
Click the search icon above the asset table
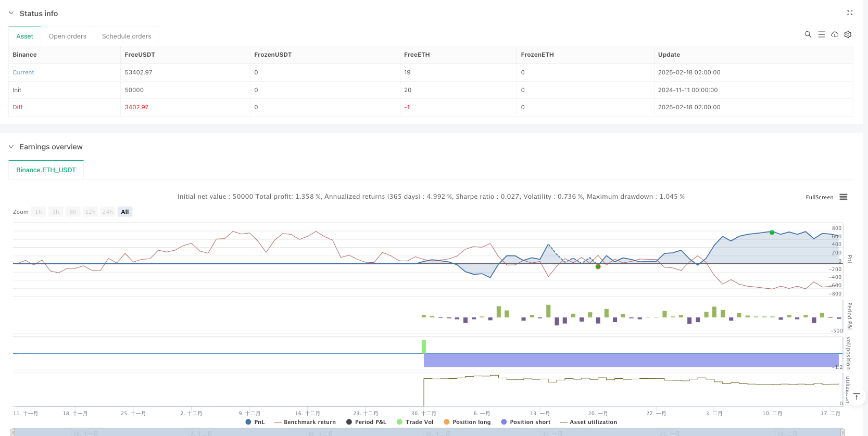pyautogui.click(x=808, y=34)
